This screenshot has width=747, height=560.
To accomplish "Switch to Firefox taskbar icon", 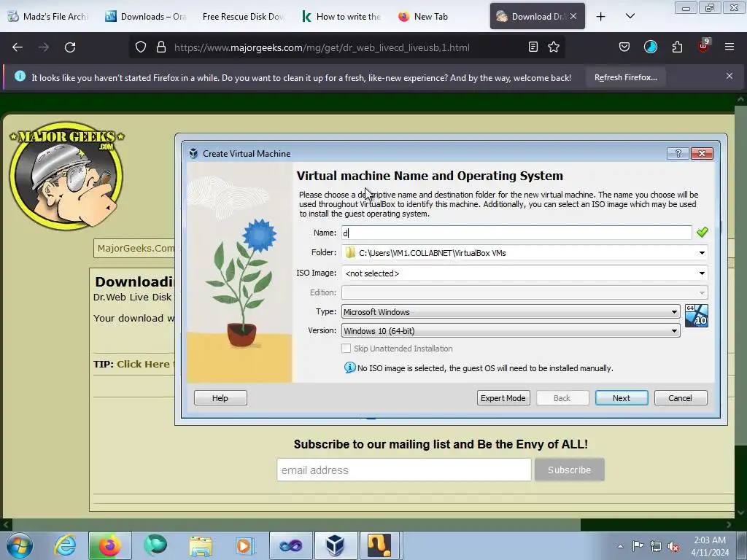I will 109,545.
